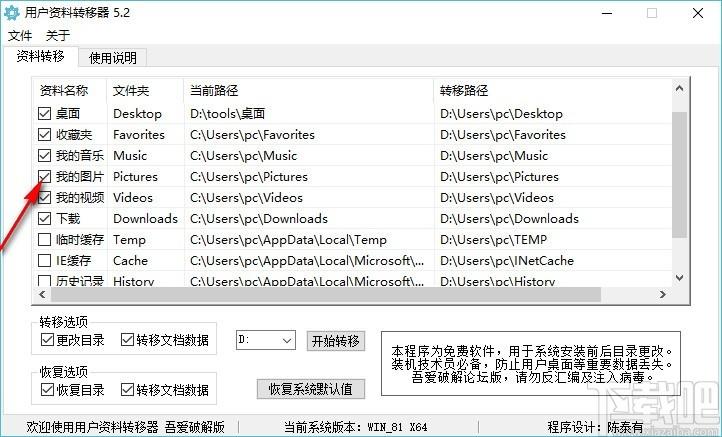This screenshot has width=722, height=437.
Task: Select the C:\Users\pc\AppData\Local\Temp cell
Action: pos(288,240)
